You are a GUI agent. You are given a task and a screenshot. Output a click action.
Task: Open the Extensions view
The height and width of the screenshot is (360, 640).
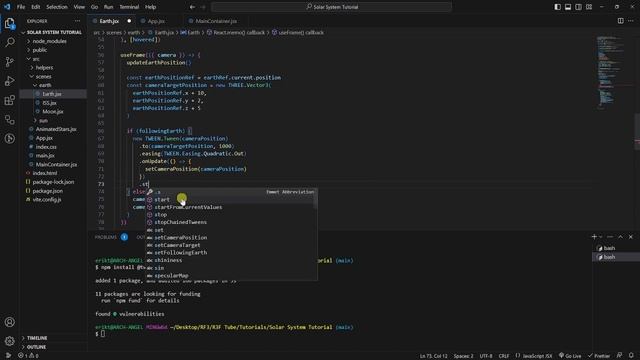tap(9, 100)
